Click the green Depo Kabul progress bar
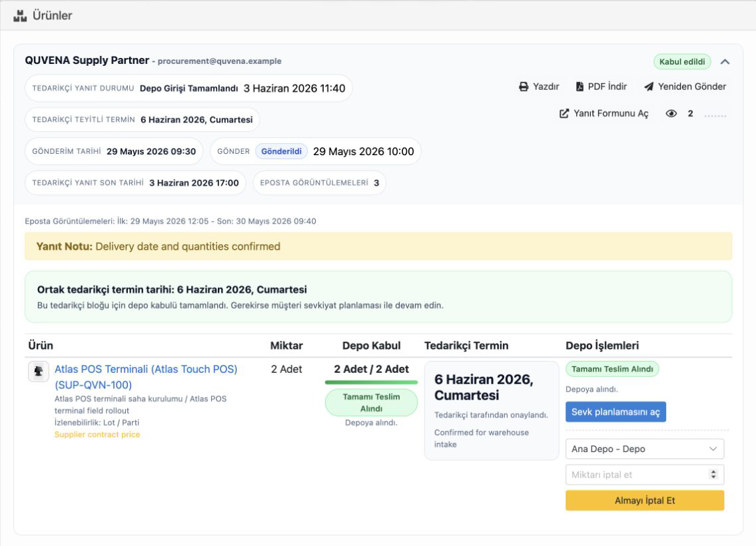 371,382
